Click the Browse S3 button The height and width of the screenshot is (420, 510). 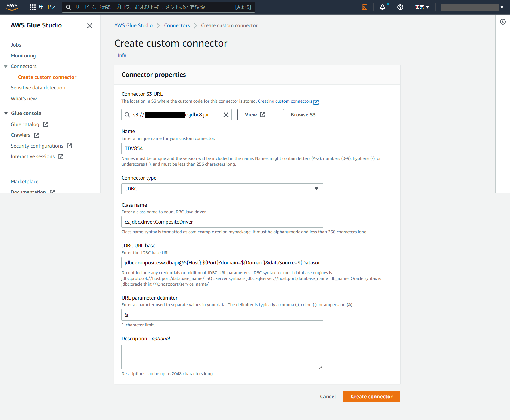pos(303,115)
